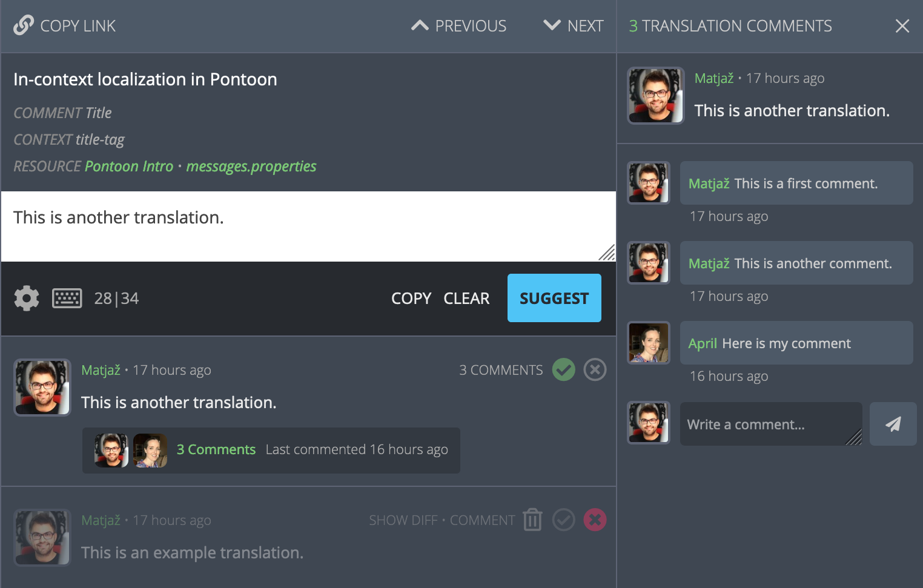The width and height of the screenshot is (923, 588).
Task: Click CLEAR to empty the translation
Action: point(466,299)
